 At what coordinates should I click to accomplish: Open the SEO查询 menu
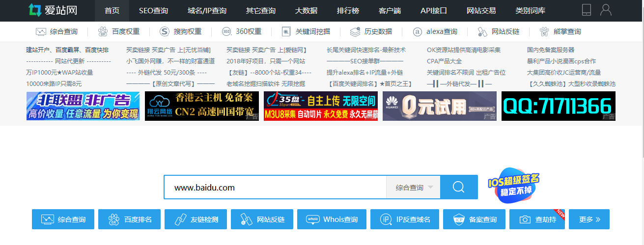click(x=153, y=11)
